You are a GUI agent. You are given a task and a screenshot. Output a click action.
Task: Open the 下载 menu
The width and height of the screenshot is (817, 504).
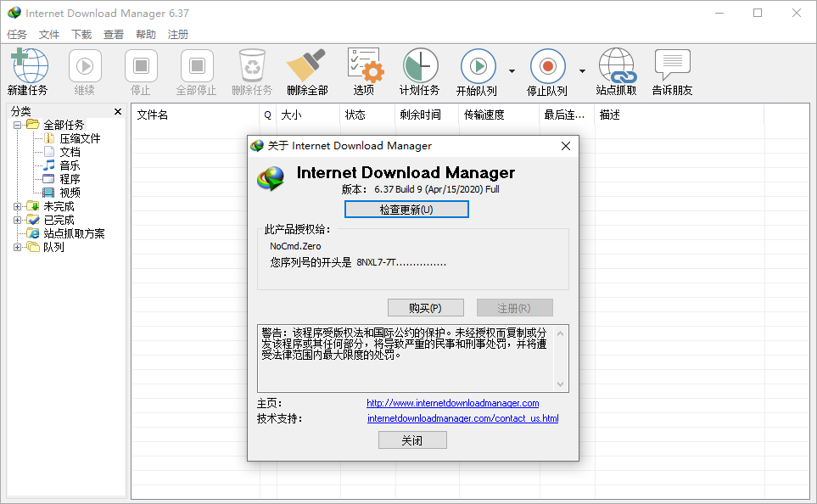(81, 35)
